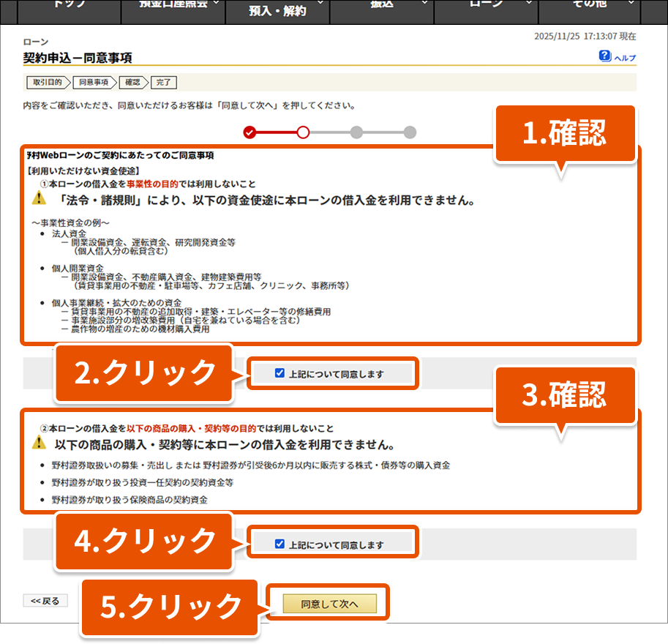The width and height of the screenshot is (668, 644).
Task: Expand the 預金口座照会 navigation dropdown
Action: (173, 6)
